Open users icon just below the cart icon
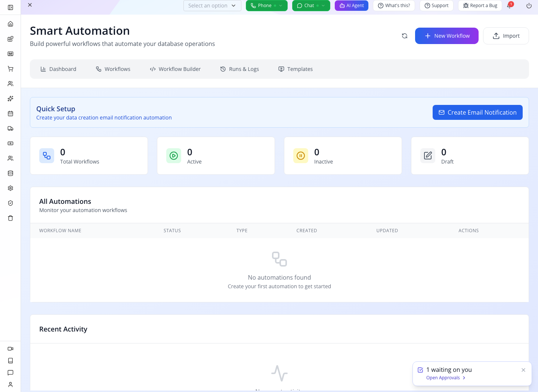This screenshot has height=392, width=538. click(x=10, y=84)
